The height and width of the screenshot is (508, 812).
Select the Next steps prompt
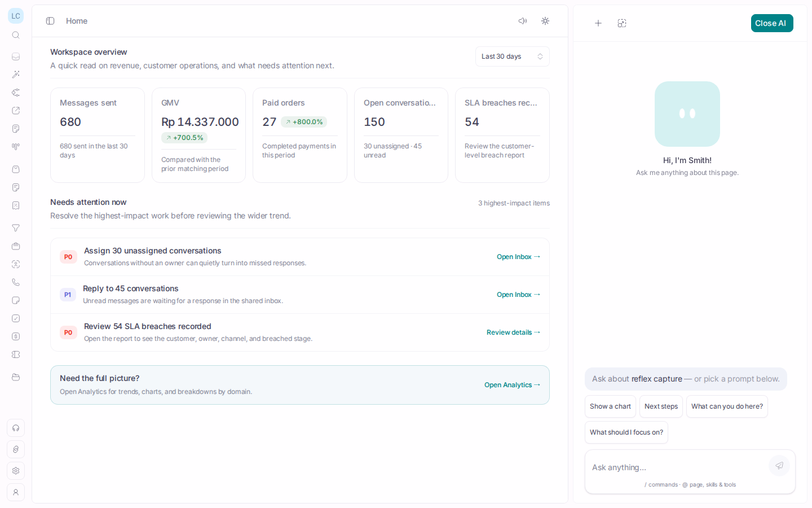(x=661, y=406)
